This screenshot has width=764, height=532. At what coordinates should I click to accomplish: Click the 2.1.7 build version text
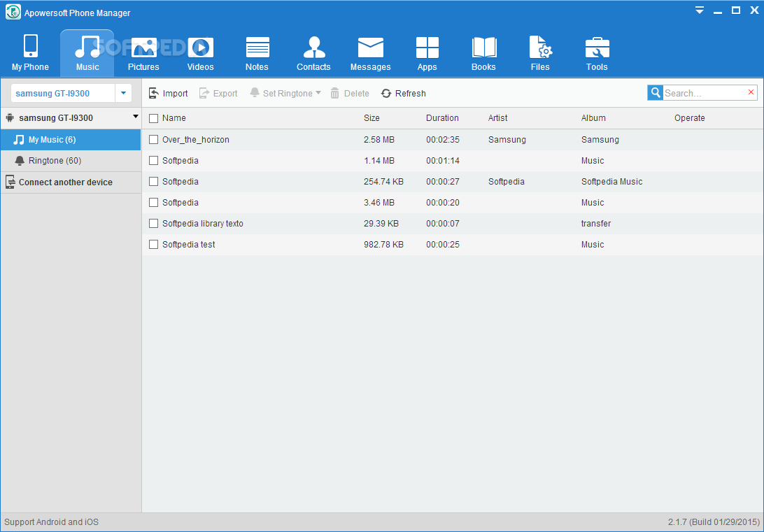(714, 522)
